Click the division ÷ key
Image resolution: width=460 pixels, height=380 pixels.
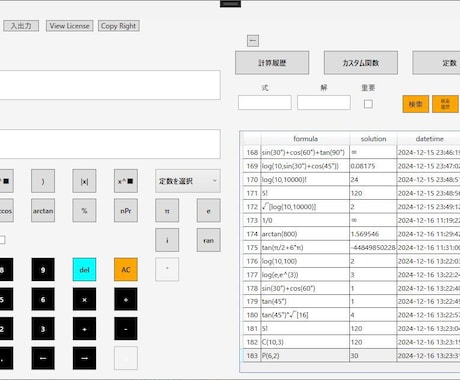126,299
